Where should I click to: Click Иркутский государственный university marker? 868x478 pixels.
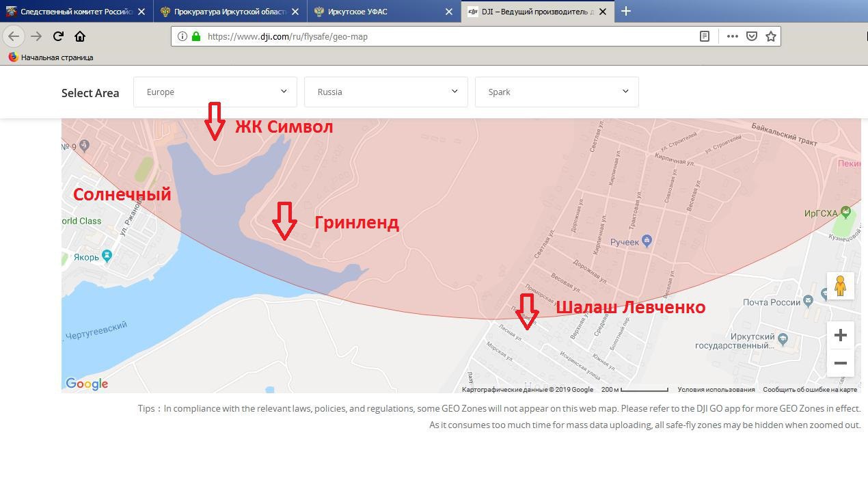pyautogui.click(x=783, y=338)
